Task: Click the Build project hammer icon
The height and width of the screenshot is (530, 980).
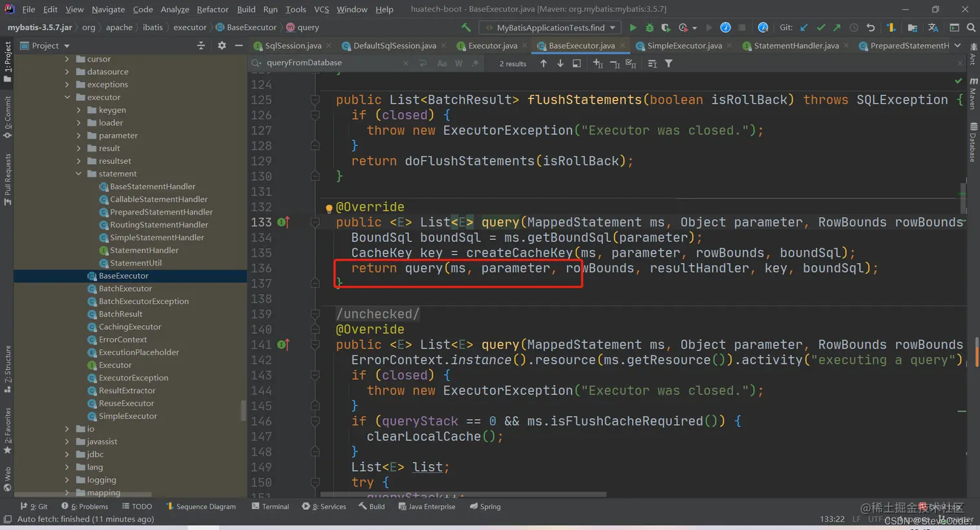Action: (466, 27)
